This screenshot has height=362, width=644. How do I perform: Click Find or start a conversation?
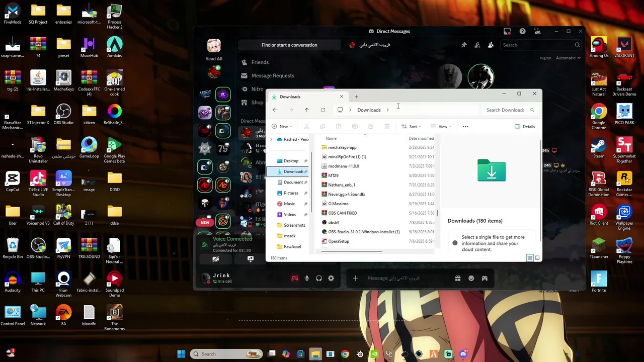click(x=289, y=45)
